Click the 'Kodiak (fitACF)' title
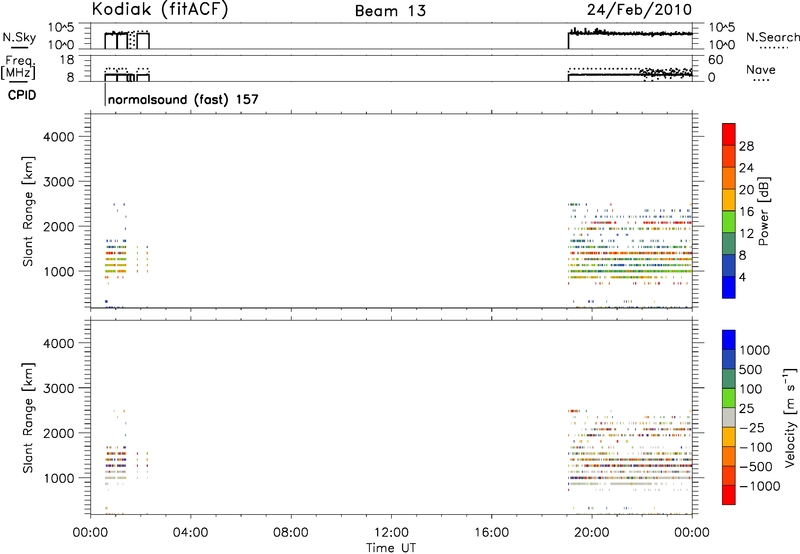800x554 pixels. 160,9
